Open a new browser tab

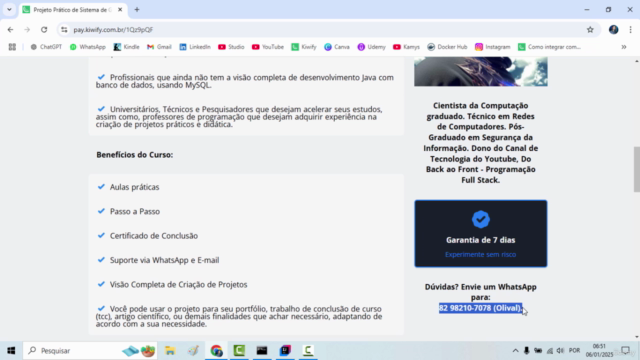coord(137,9)
